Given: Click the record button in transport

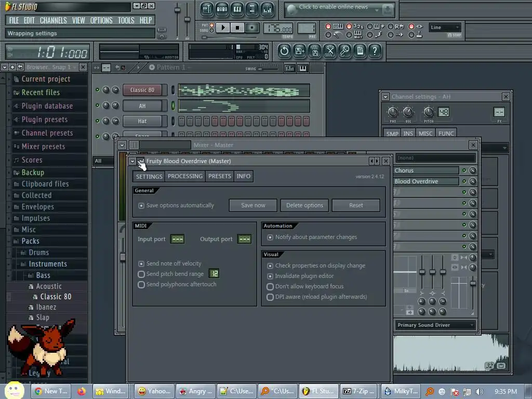Looking at the screenshot, I should click(x=252, y=28).
